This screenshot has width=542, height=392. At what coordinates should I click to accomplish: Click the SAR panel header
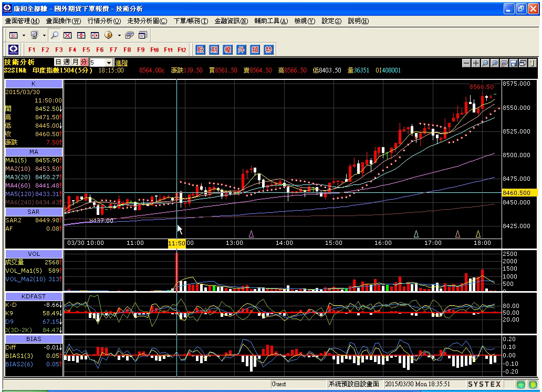pos(34,212)
